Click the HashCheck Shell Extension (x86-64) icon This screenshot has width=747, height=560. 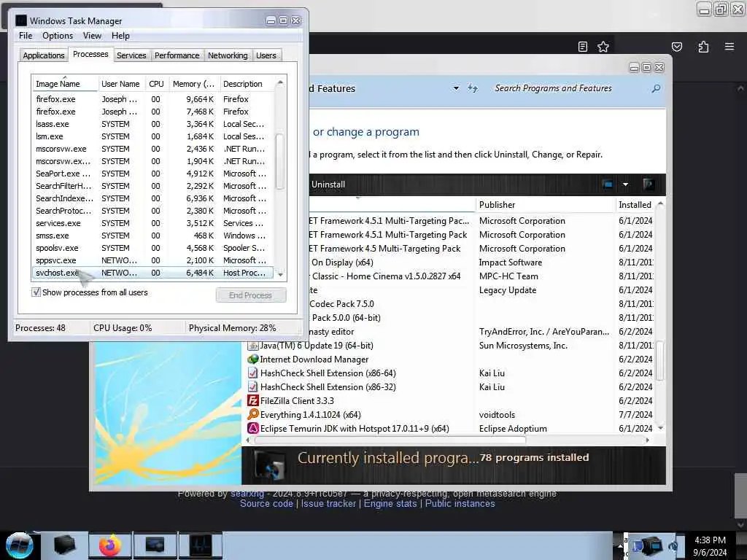click(x=253, y=373)
